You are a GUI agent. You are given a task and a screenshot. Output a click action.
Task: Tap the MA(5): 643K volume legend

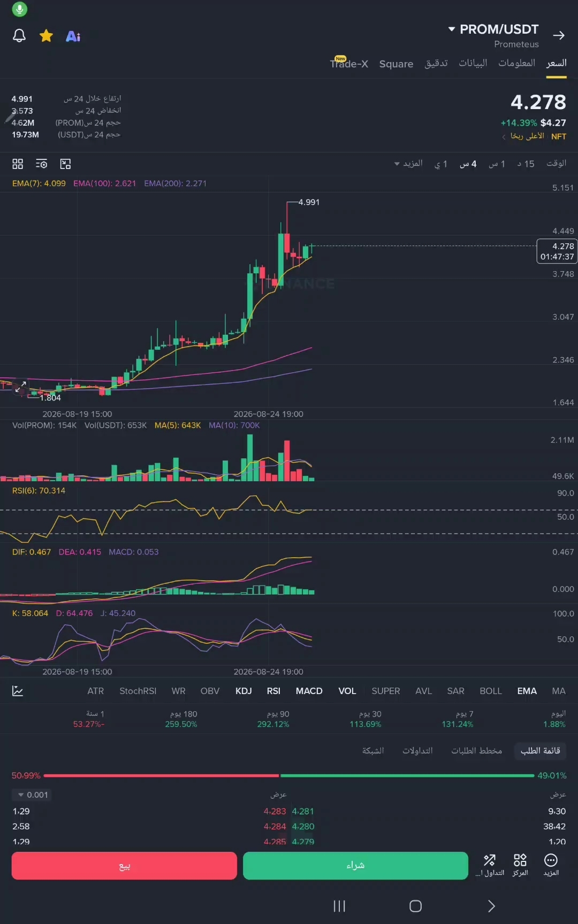177,426
